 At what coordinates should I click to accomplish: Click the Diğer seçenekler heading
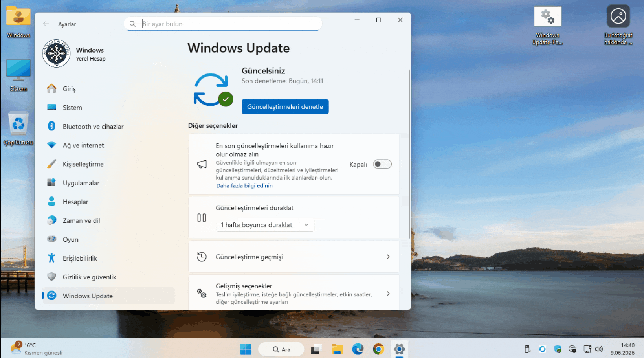[x=213, y=126]
